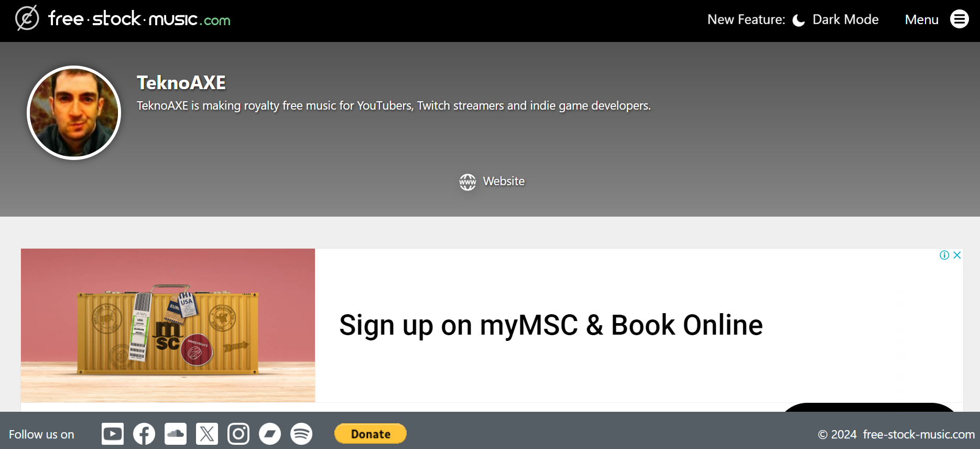
Task: Click the "New Feature:" label
Action: pyautogui.click(x=746, y=20)
